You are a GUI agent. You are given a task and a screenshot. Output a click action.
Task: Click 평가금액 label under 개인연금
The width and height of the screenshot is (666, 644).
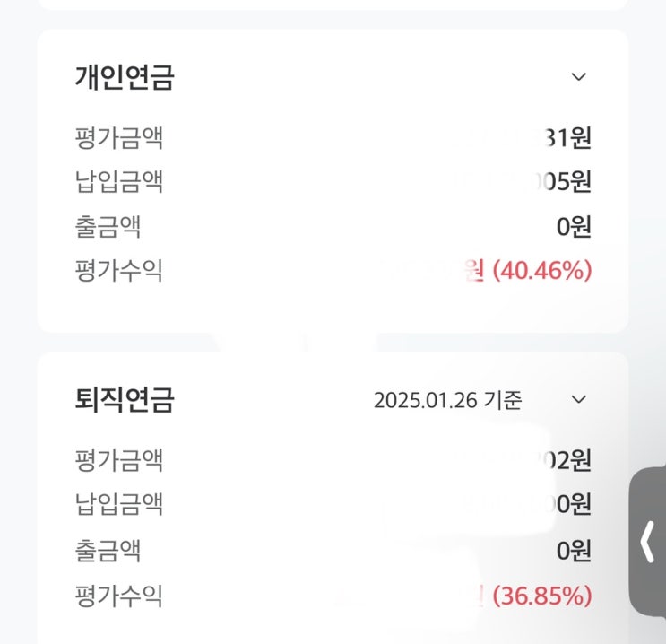click(x=118, y=139)
